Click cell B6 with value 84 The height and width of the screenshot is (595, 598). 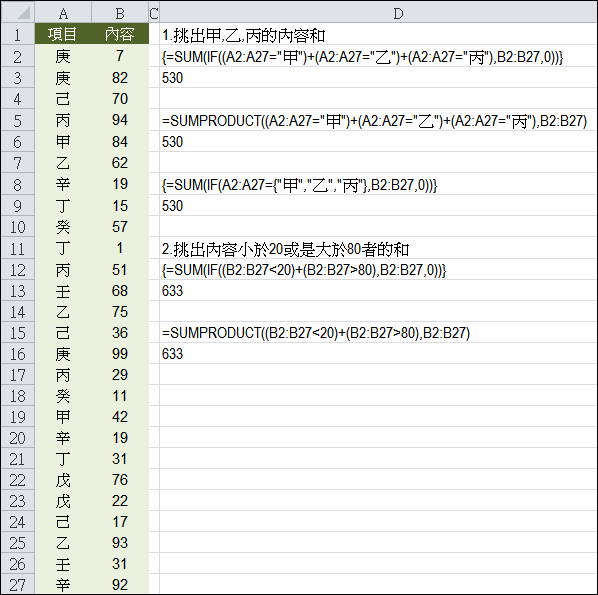120,142
